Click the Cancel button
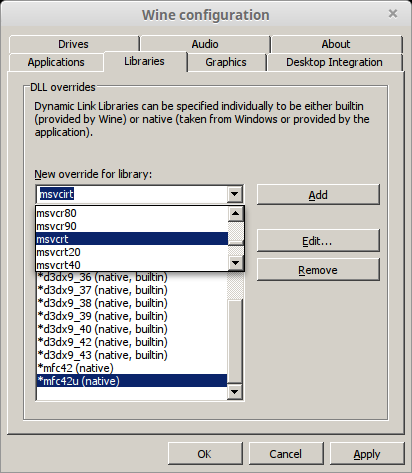Screen dimensions: 412x473 tap(286, 454)
